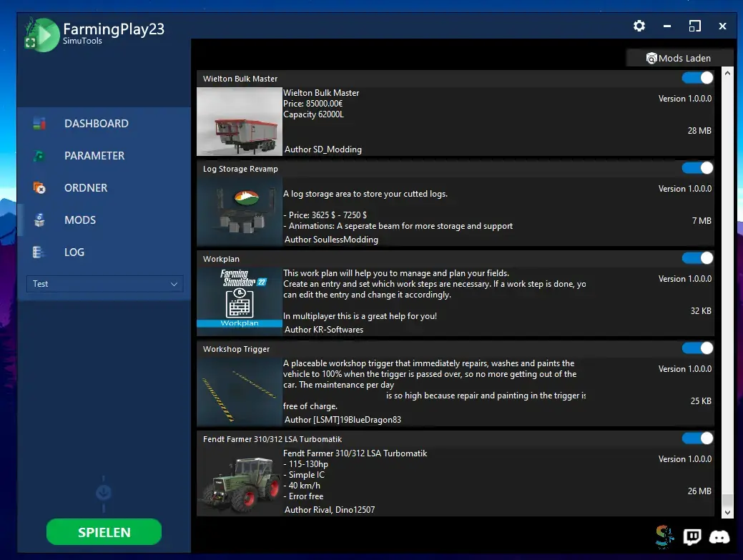Image resolution: width=743 pixels, height=560 pixels.
Task: Click the Log Storage Revamp thumbnail
Action: 240,211
